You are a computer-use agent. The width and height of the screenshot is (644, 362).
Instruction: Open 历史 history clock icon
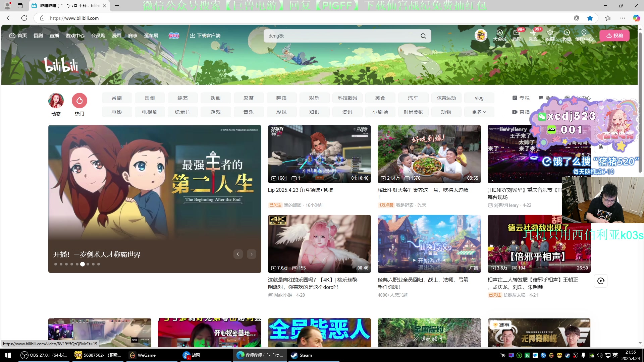(x=567, y=35)
